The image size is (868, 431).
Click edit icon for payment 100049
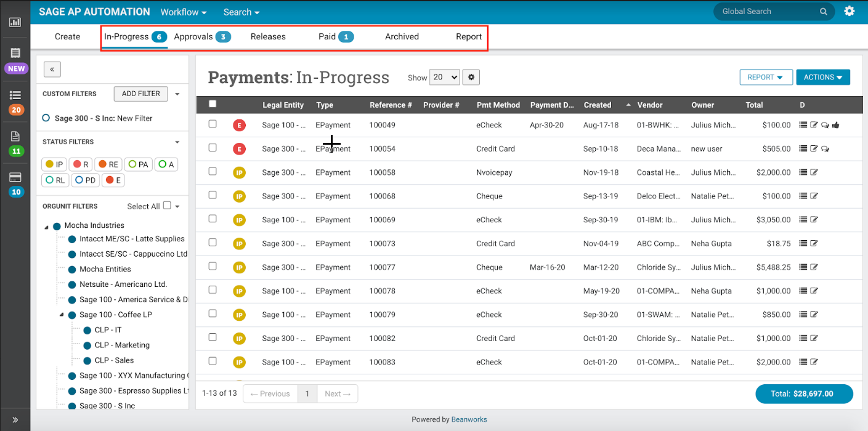point(814,125)
